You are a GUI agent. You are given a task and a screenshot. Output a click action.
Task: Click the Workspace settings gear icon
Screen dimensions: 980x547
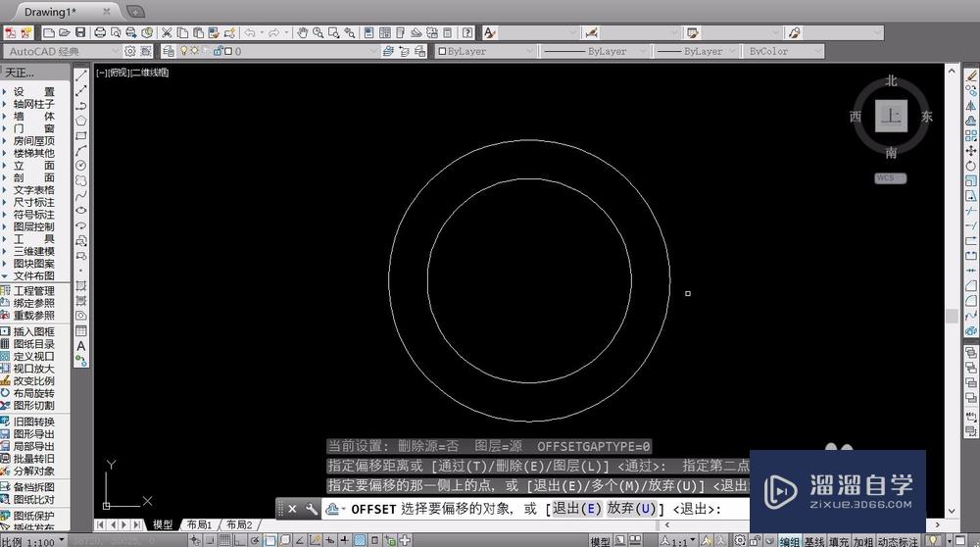coord(130,51)
